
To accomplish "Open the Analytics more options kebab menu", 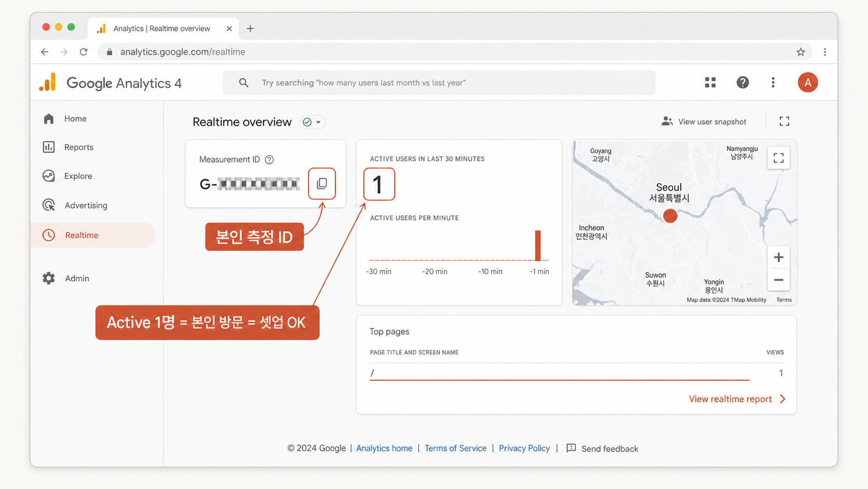I will [773, 83].
